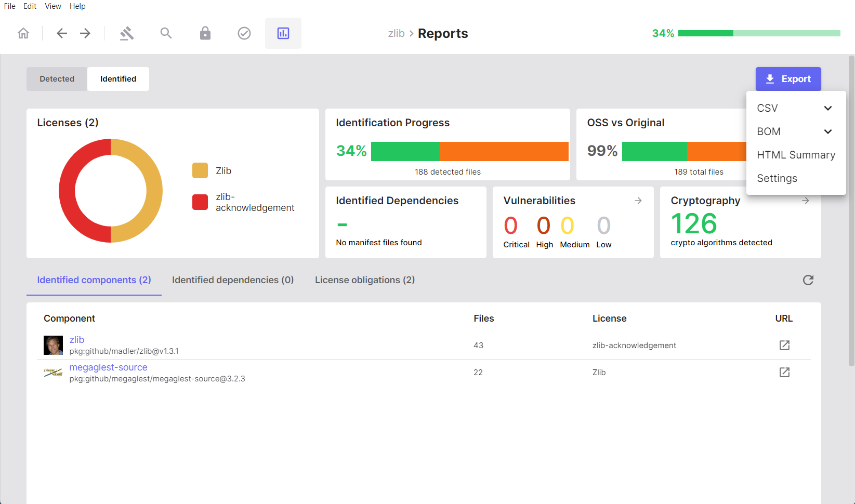
Task: Click the vertical scrollbar
Action: 851,210
